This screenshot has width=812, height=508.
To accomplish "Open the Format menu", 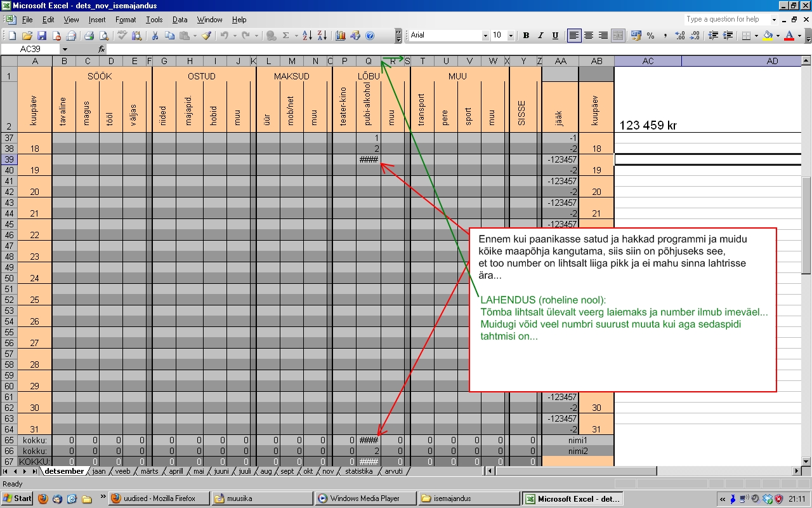I will point(126,20).
